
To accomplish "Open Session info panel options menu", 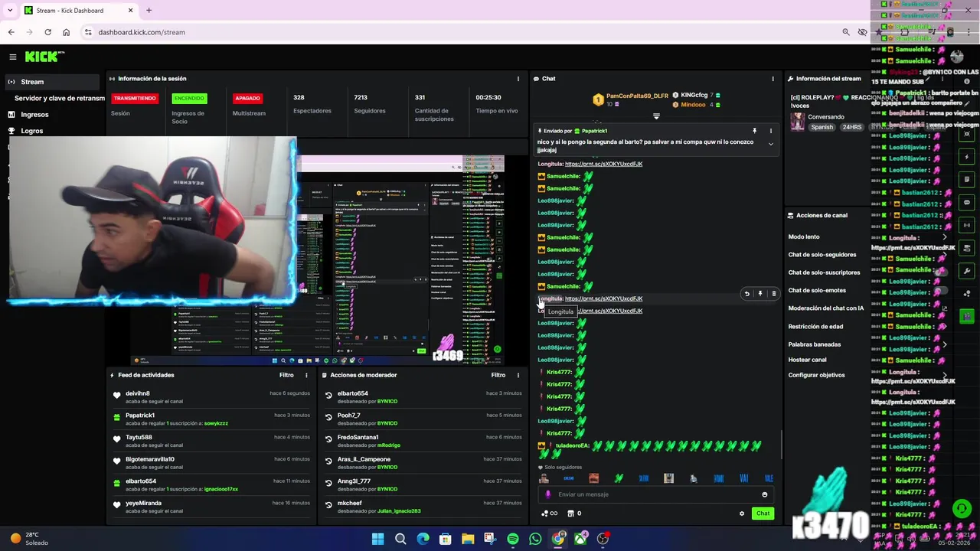I will [518, 79].
